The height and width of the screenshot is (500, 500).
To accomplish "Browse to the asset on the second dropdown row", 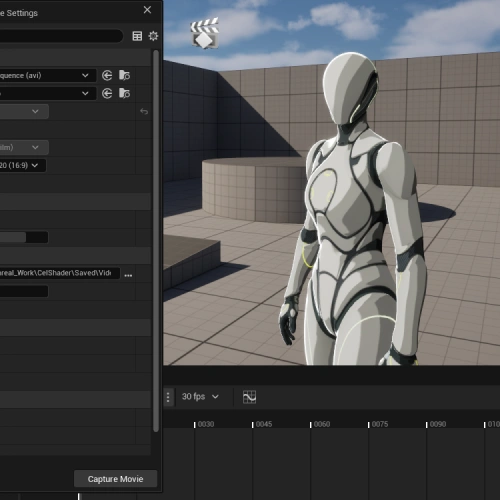I will [125, 93].
